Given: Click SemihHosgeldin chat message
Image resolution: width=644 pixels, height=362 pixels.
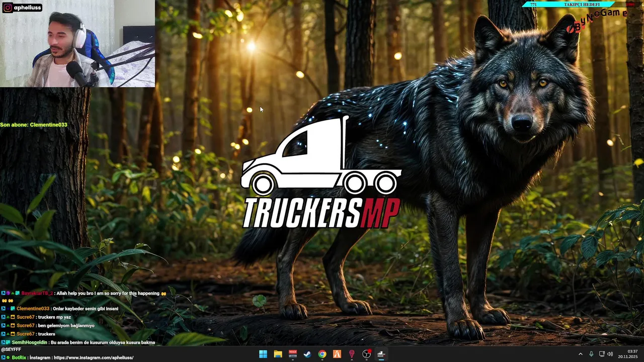Looking at the screenshot, I should pyautogui.click(x=78, y=342).
